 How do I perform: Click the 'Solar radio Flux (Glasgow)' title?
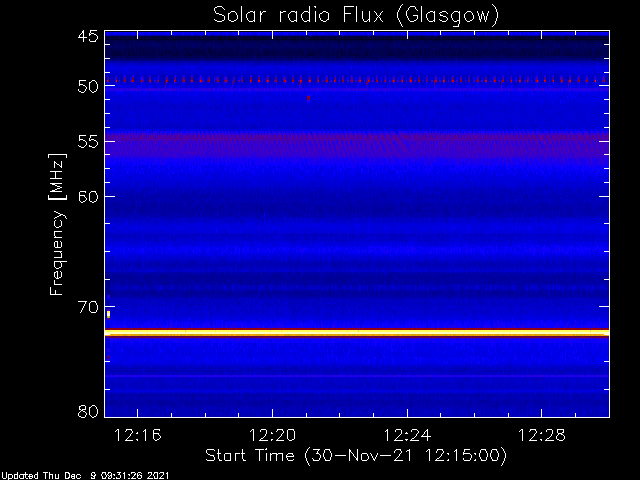coord(356,16)
